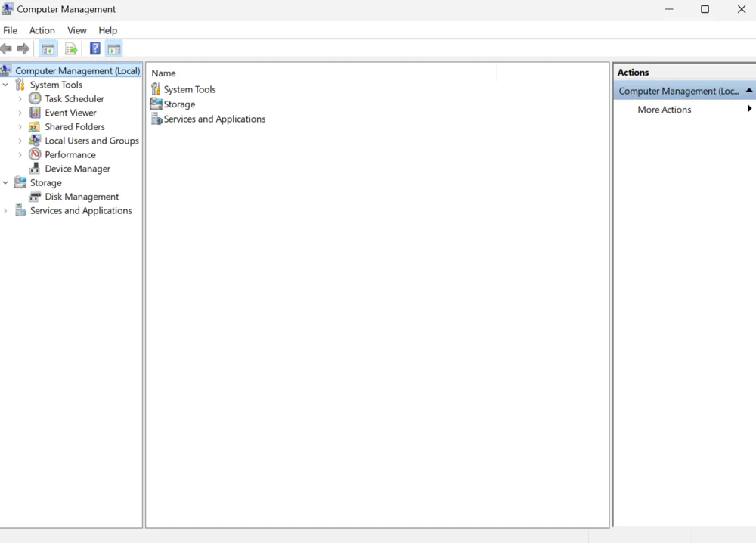Select Disk Management label in the tree
Screen dimensions: 756x543
[82, 197]
